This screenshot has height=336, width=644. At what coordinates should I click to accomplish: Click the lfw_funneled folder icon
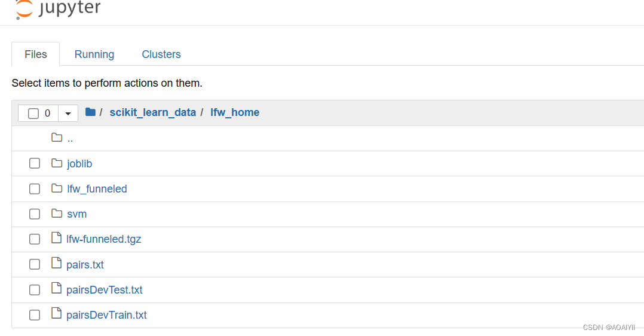tap(57, 188)
